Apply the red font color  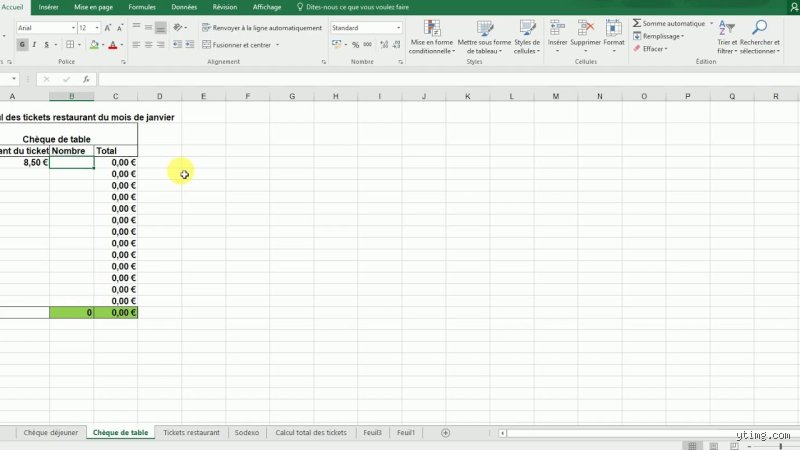pos(113,45)
